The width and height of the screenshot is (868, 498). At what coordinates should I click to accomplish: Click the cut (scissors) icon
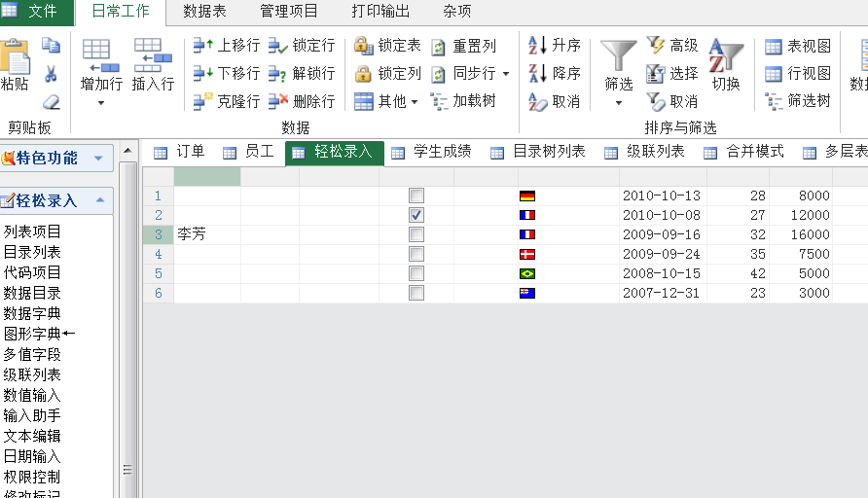[52, 74]
